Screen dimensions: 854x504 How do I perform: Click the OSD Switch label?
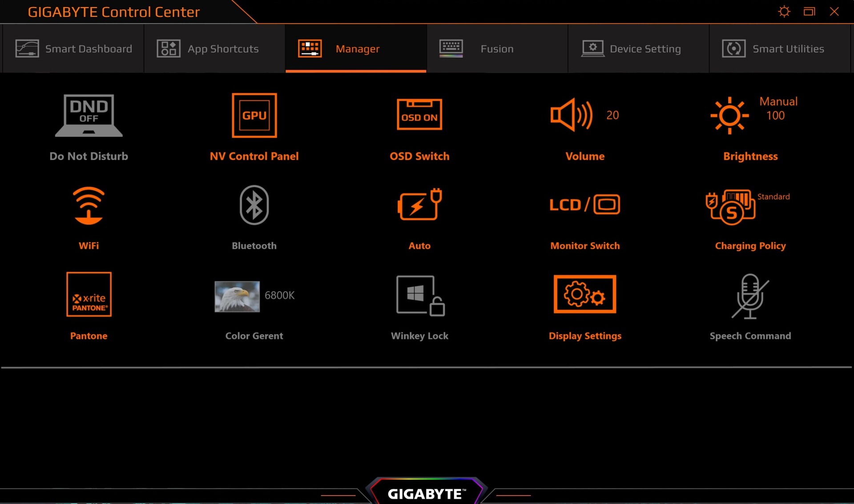point(419,156)
